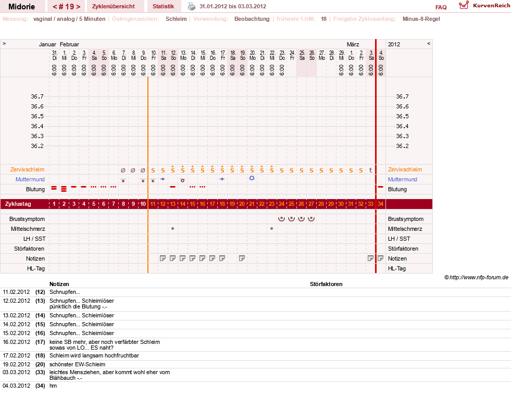Screen dimensions: 511x420
Task: Open the note icon on cycle day 17
Action: tap(212, 258)
